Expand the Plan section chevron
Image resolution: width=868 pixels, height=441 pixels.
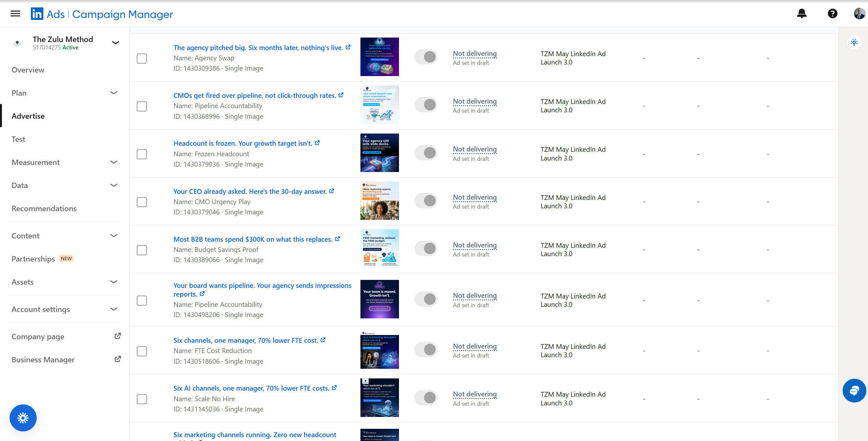(x=114, y=92)
